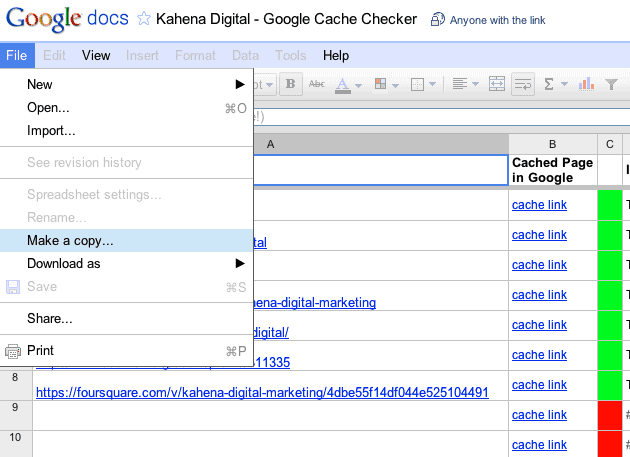Open the foursquare.com kahena link
The image size is (630, 457).
(262, 392)
